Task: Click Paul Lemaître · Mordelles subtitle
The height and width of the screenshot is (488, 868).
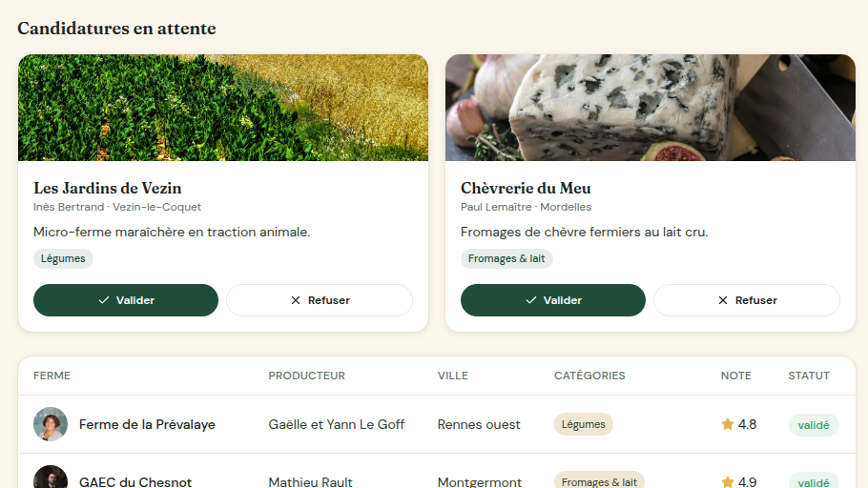Action: (526, 207)
